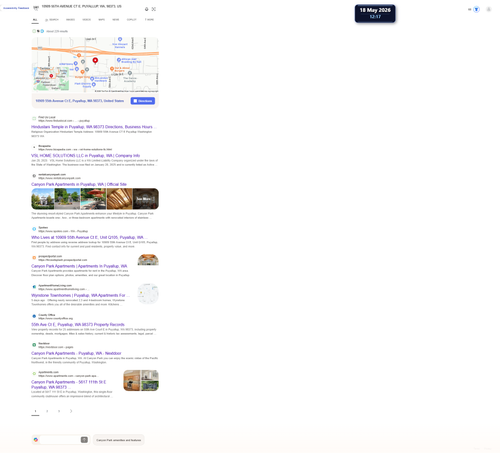Open 55th Ave Ct E Property Records result

(x=78, y=325)
